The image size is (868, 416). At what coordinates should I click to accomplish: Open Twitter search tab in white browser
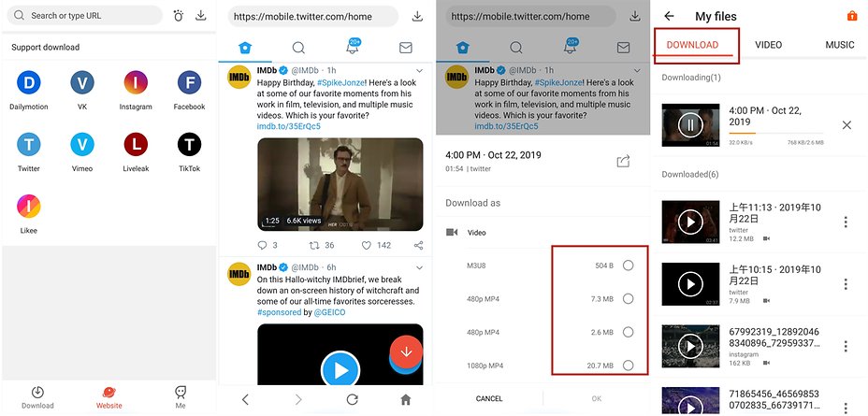298,48
